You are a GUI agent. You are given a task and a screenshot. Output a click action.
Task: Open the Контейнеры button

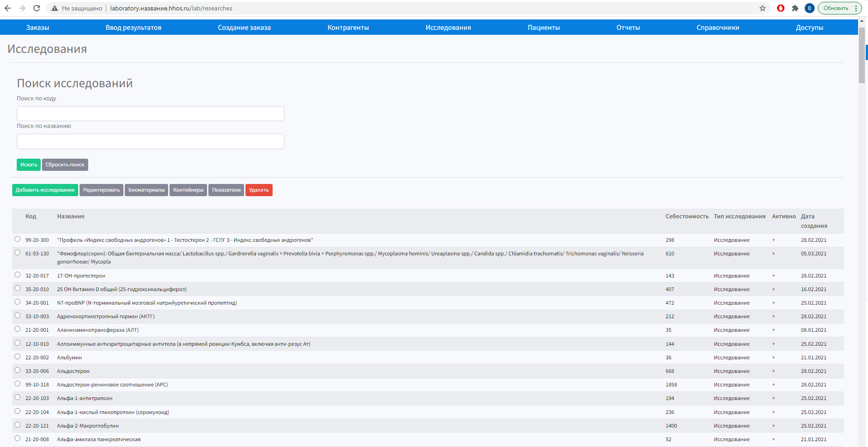(x=189, y=190)
